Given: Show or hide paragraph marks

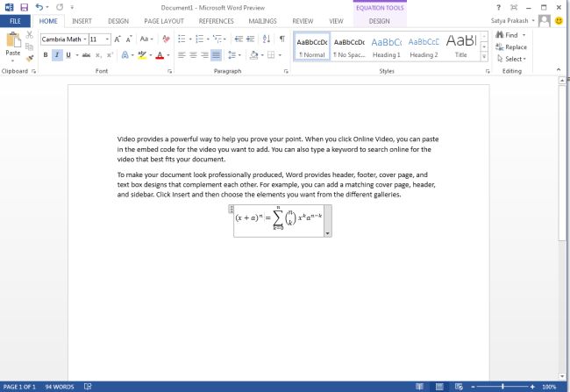Looking at the screenshot, I should point(282,39).
